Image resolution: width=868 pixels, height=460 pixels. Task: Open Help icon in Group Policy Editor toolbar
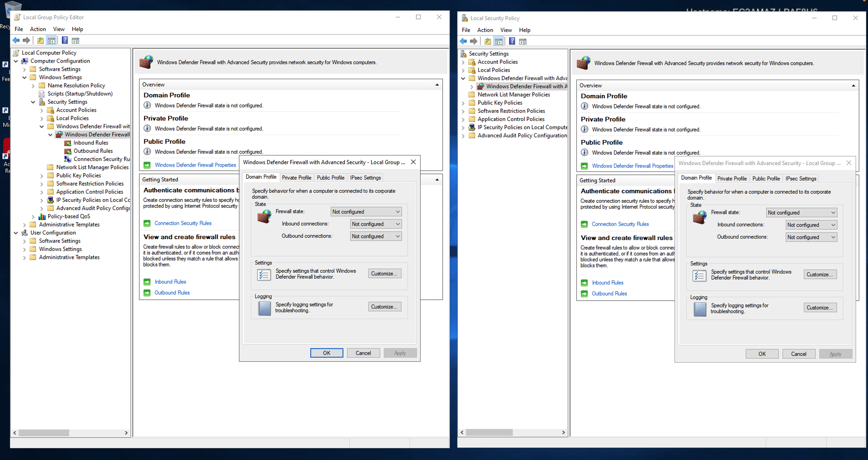pos(65,40)
